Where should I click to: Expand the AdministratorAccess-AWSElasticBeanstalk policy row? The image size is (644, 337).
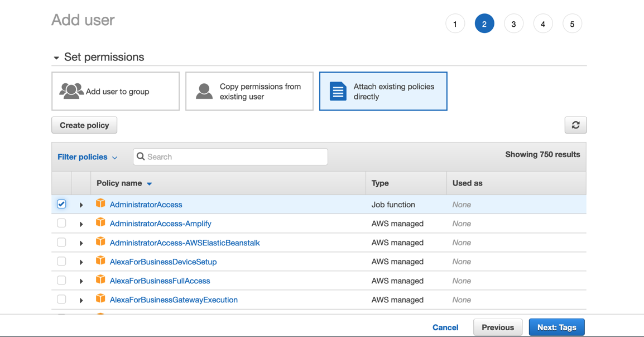point(81,243)
